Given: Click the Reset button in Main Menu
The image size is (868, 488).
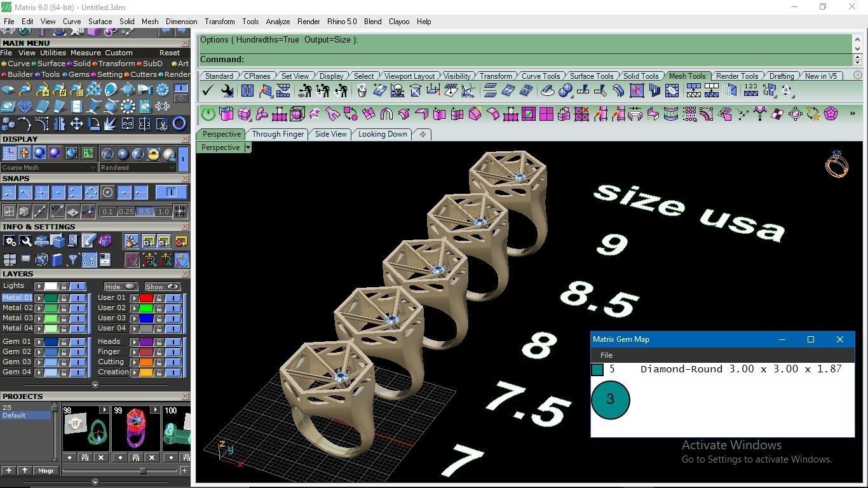Looking at the screenshot, I should point(170,53).
